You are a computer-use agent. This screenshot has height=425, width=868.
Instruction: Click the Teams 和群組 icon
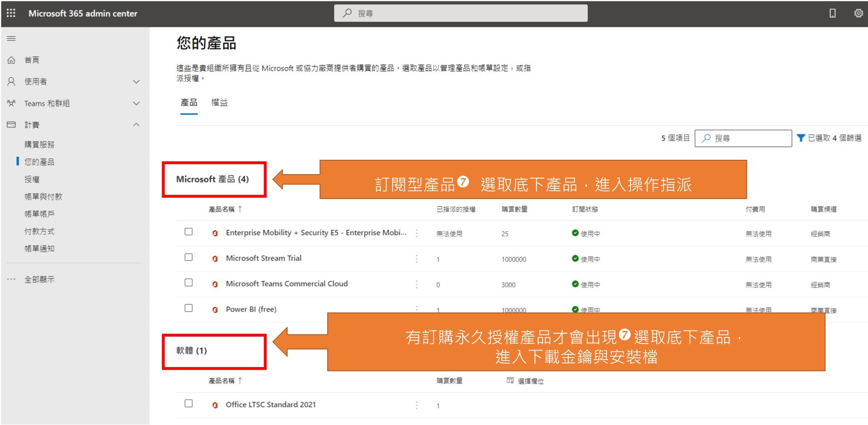click(11, 103)
